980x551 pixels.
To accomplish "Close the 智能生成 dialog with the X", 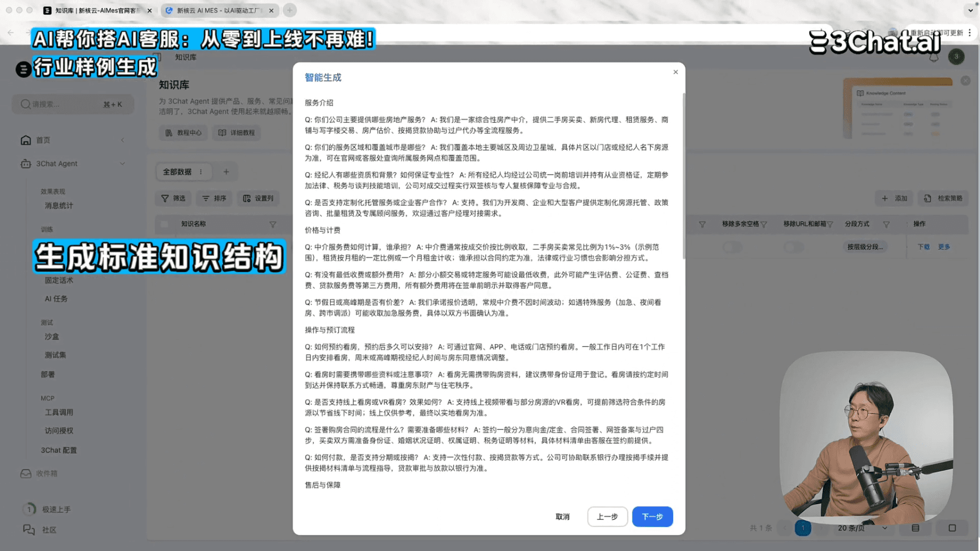I will (675, 72).
